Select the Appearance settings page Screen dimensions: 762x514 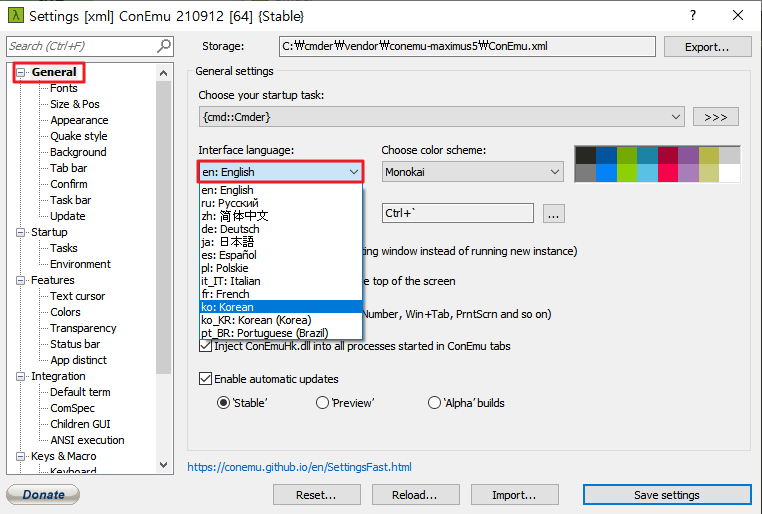[x=79, y=120]
